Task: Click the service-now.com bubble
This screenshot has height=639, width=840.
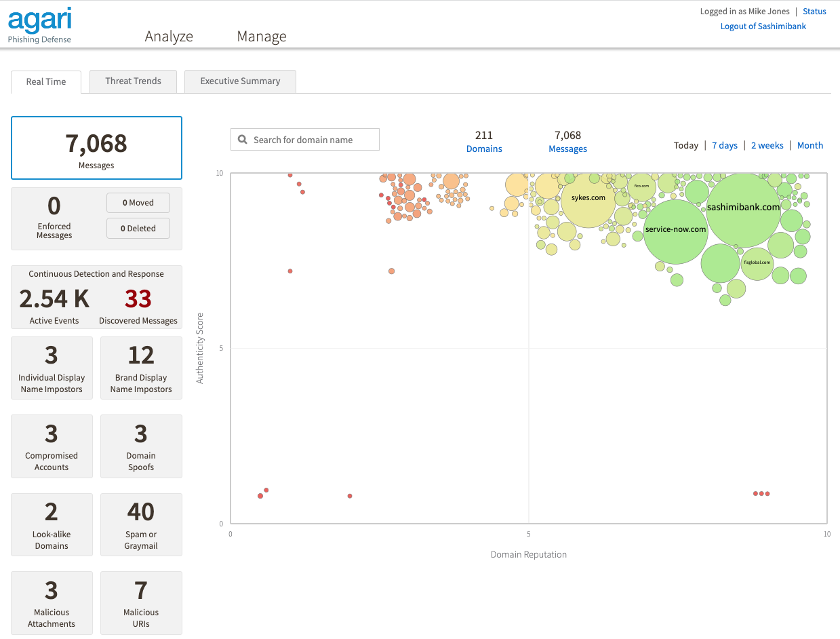Action: (675, 231)
